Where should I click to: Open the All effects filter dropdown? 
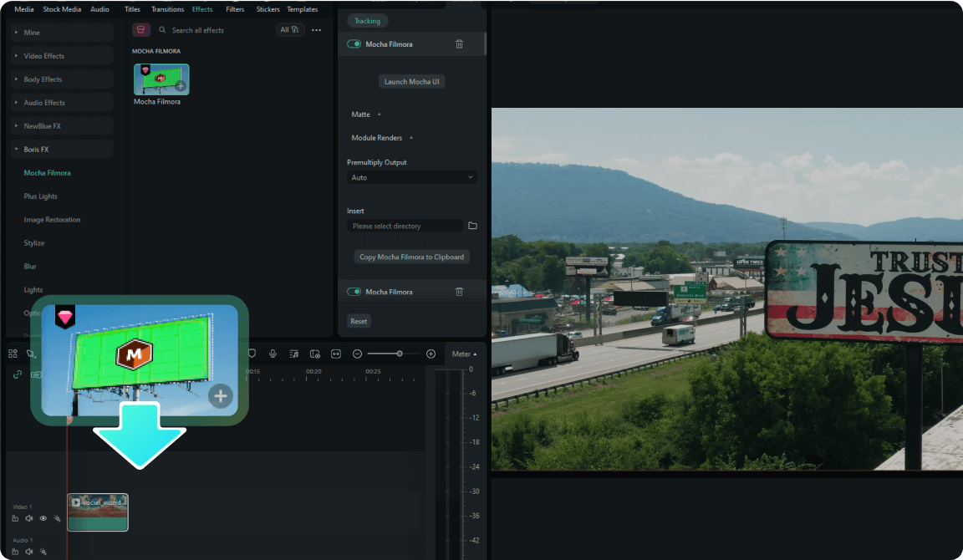290,30
